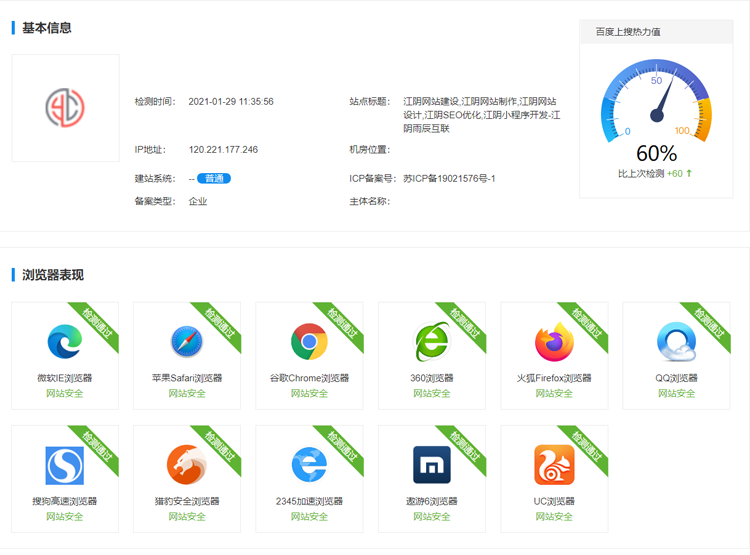This screenshot has width=750, height=555.
Task: Click the site logo thumbnail
Action: coord(65,108)
